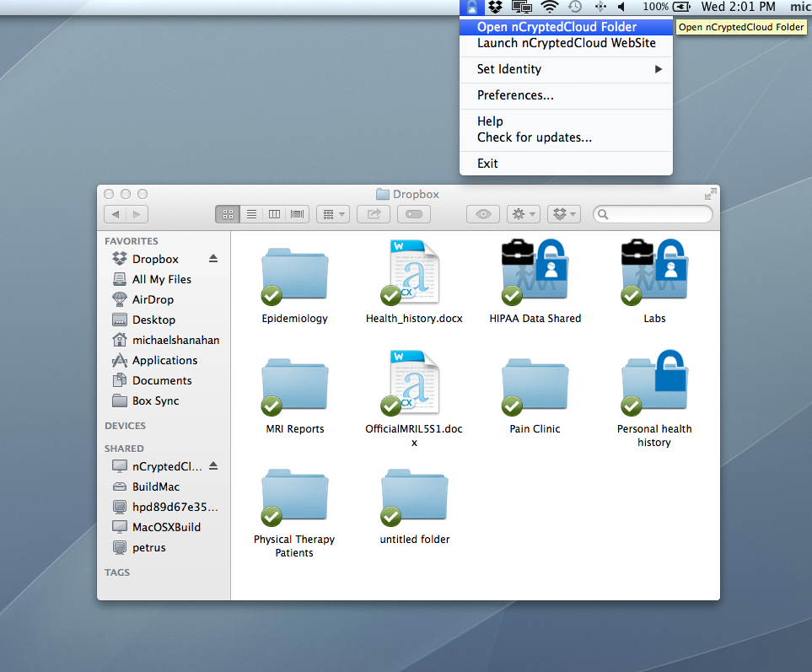Switch Finder to icon view
Viewport: 812px width, 672px height.
point(228,214)
